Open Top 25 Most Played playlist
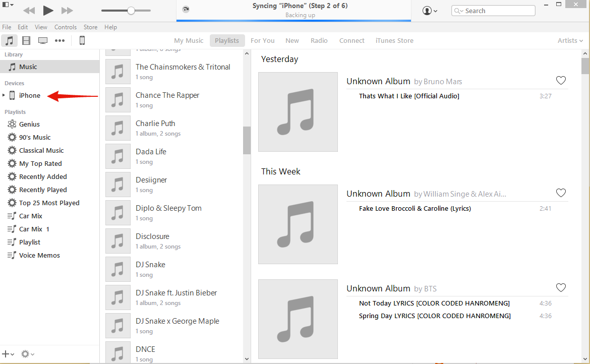The width and height of the screenshot is (590, 364). coord(44,203)
